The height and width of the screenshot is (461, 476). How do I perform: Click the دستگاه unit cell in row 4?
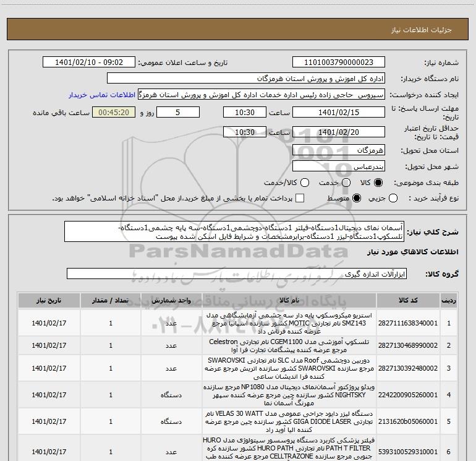point(171,395)
